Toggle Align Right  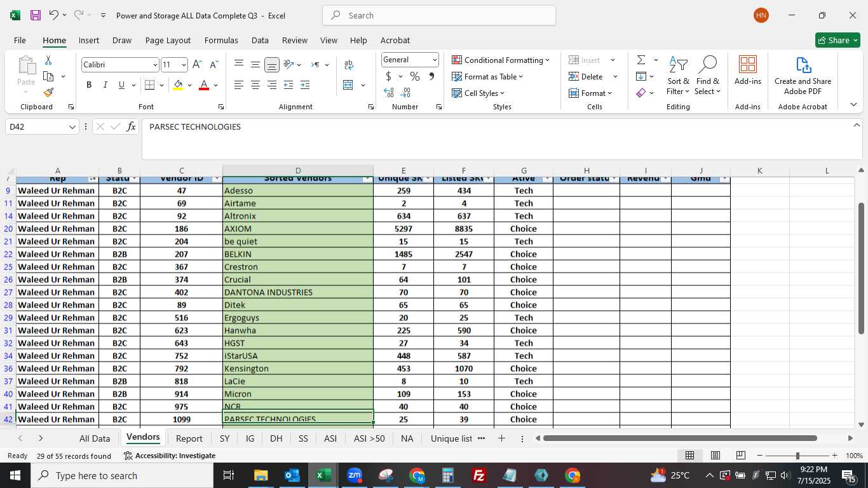coord(271,85)
